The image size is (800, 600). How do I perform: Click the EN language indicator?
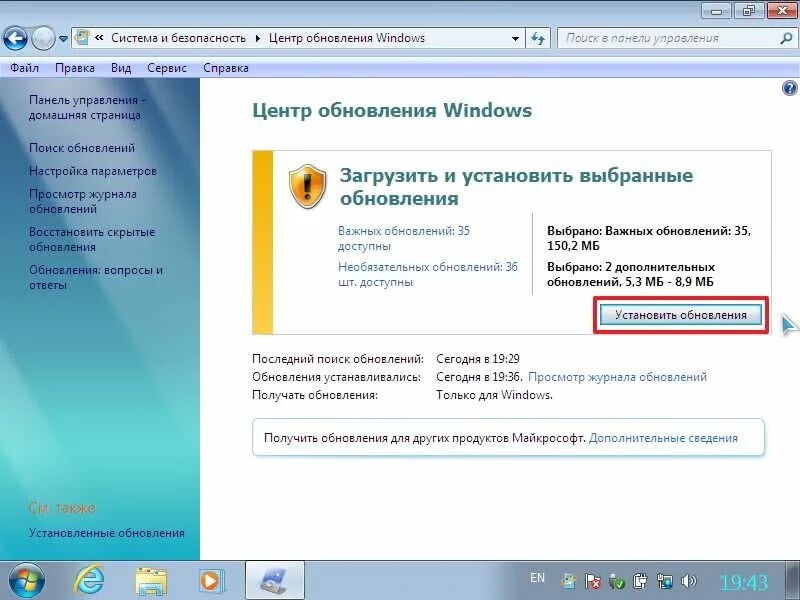click(537, 578)
